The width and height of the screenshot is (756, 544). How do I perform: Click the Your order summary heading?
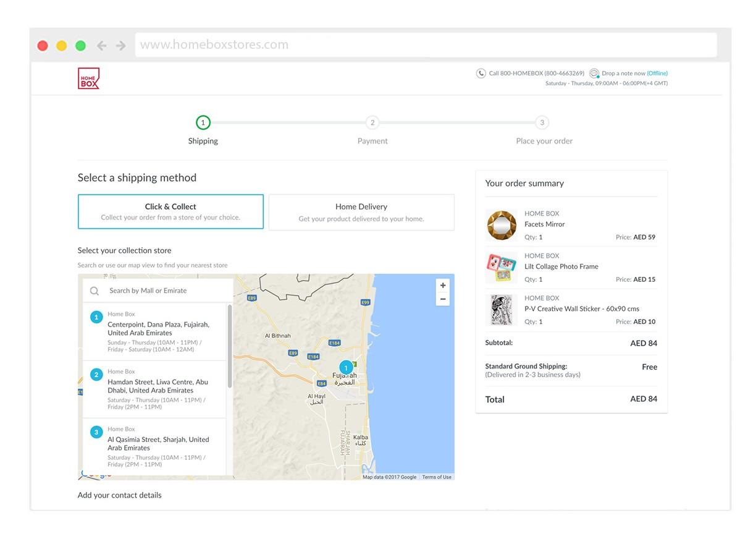pos(524,183)
